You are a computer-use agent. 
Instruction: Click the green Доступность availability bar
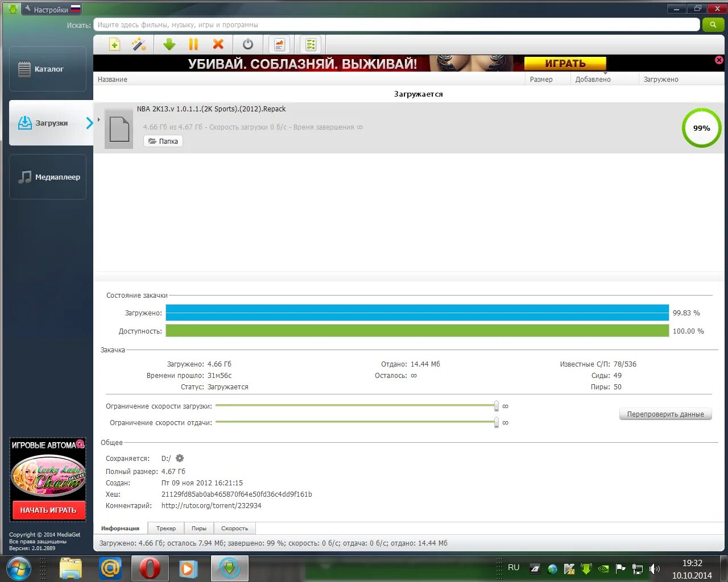(417, 331)
